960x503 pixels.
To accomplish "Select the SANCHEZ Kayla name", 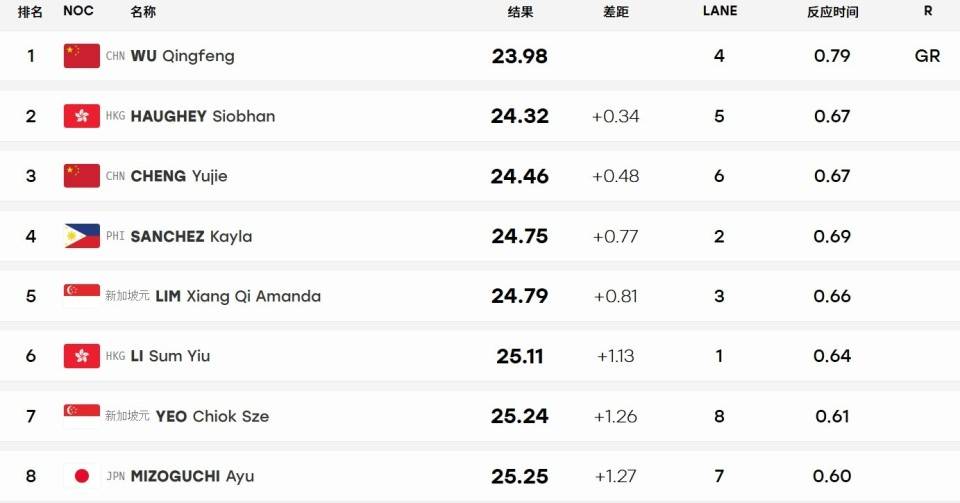I will click(191, 236).
